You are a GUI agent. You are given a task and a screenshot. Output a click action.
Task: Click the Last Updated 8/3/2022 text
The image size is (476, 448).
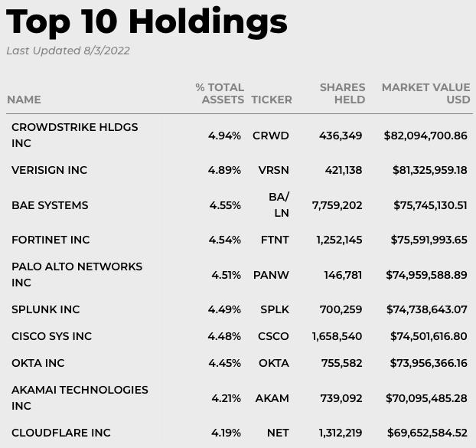pos(68,51)
